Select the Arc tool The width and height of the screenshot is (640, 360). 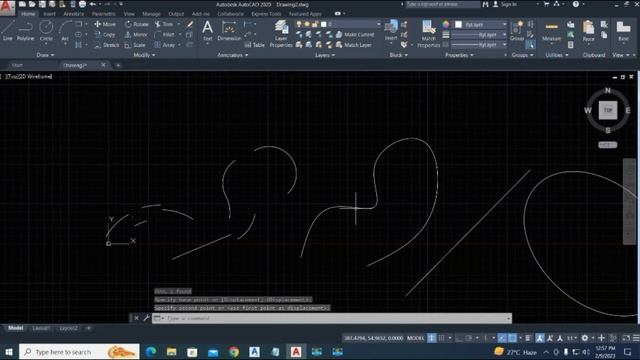pyautogui.click(x=65, y=31)
